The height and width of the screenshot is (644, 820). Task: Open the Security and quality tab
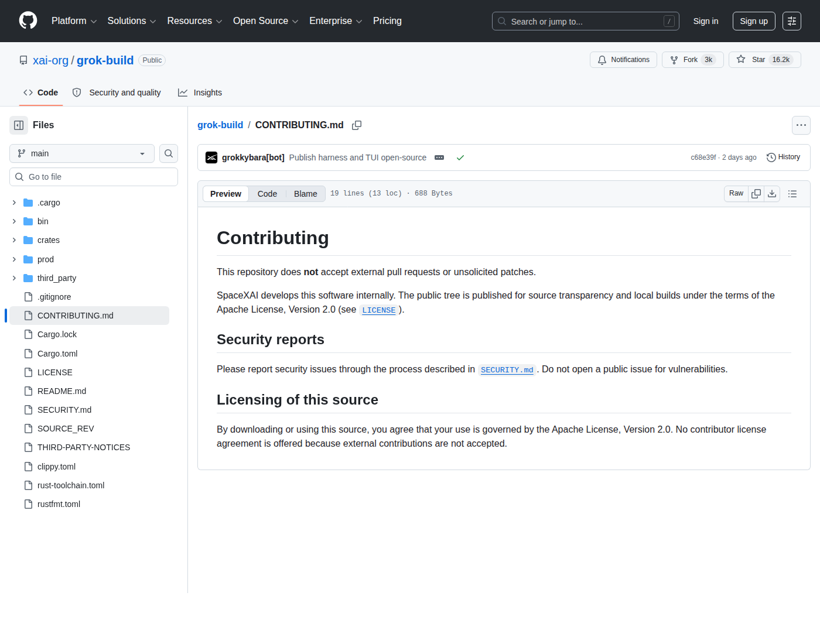pos(117,93)
